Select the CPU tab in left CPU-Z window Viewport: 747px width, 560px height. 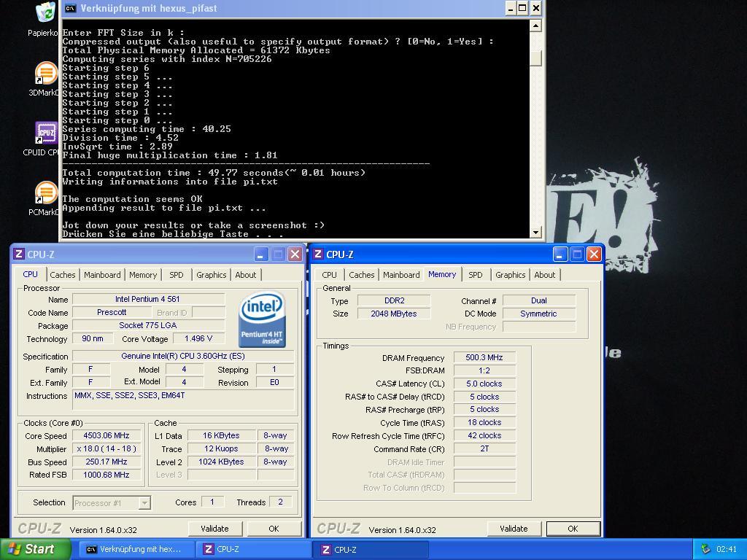pos(30,274)
